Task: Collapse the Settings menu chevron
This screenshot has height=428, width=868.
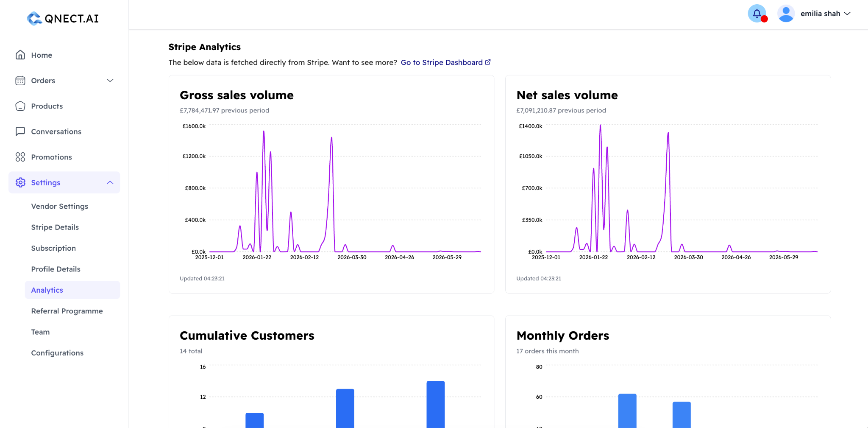Action: 110,182
